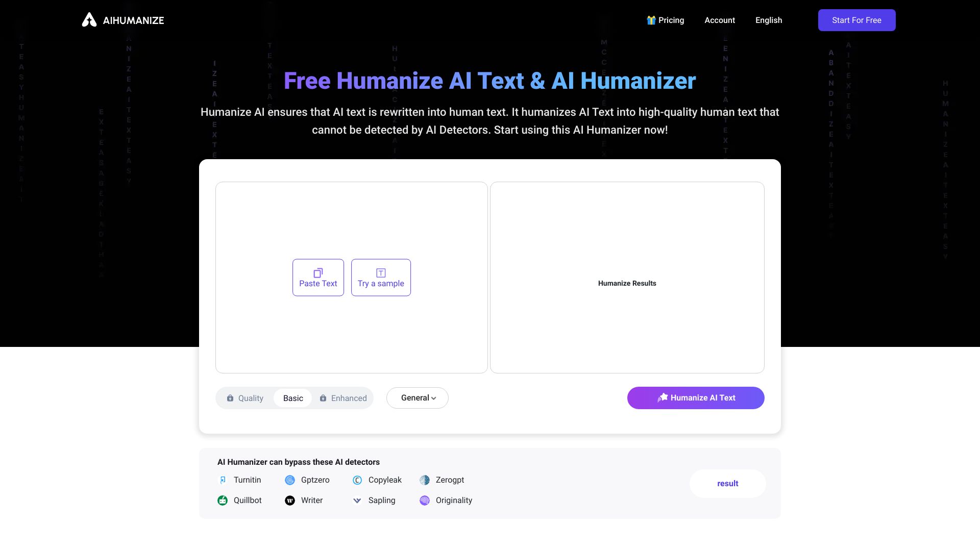Click the Turnitin detector icon
The width and height of the screenshot is (980, 551).
coord(223,480)
